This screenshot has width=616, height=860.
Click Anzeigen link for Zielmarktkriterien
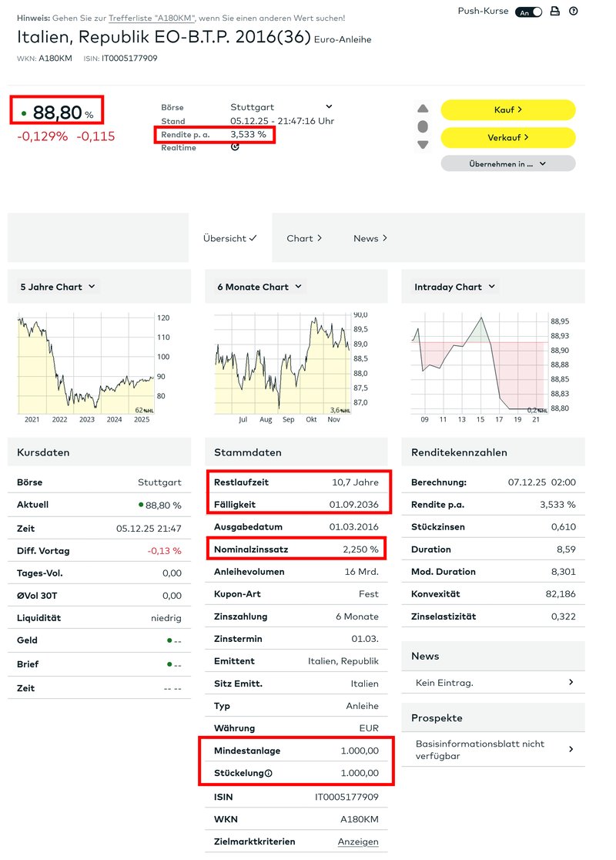coord(357,842)
